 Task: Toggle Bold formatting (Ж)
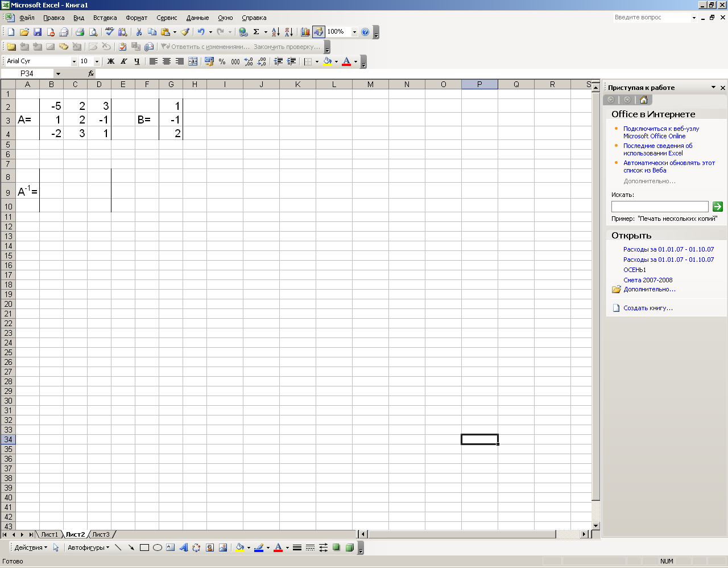click(111, 61)
